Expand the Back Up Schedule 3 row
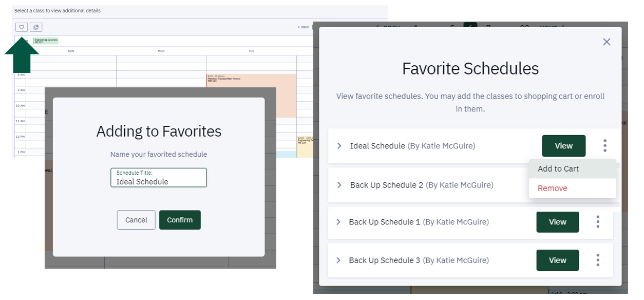The height and width of the screenshot is (300, 644). click(x=338, y=260)
